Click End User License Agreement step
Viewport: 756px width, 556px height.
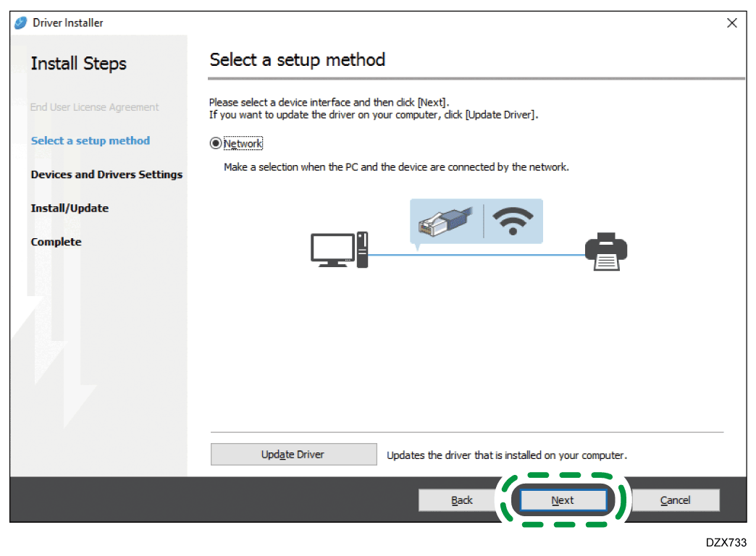(x=94, y=107)
